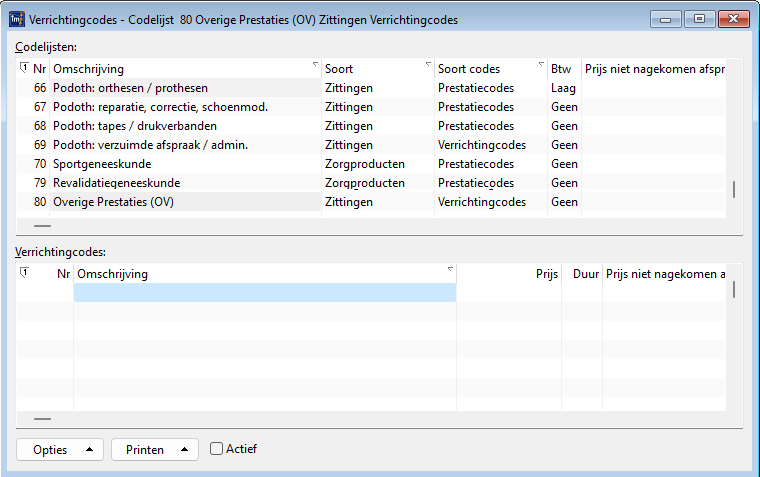Click the highlighted empty Omschrijving cell
This screenshot has height=477, width=760.
click(x=265, y=292)
